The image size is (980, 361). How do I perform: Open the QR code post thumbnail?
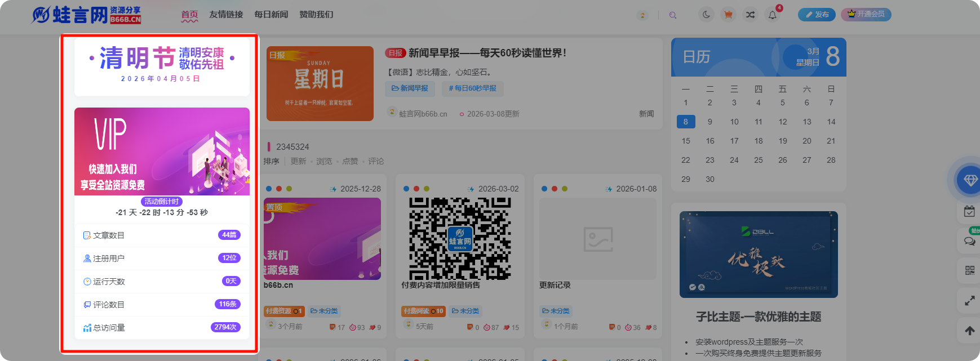pyautogui.click(x=460, y=239)
